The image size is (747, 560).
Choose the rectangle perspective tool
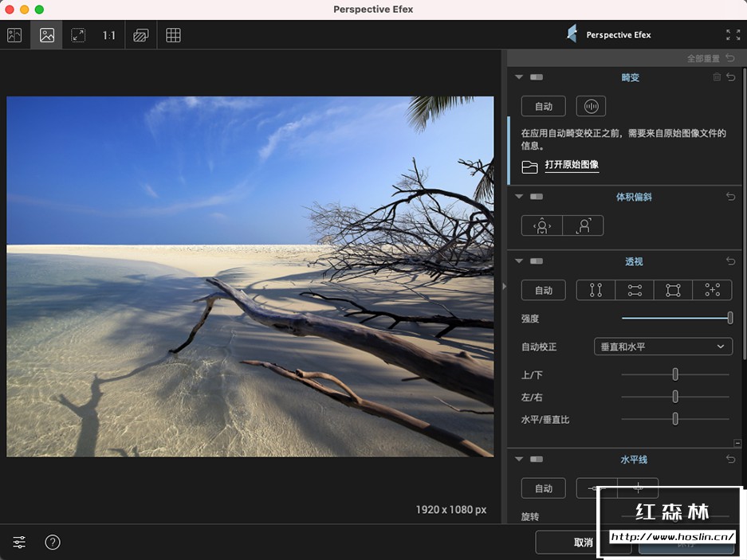click(673, 291)
